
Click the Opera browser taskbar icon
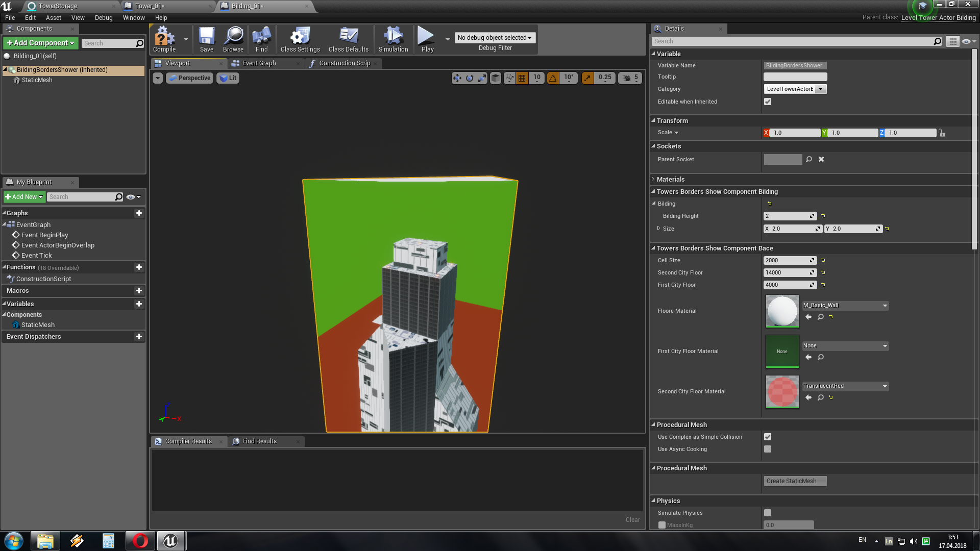(140, 541)
